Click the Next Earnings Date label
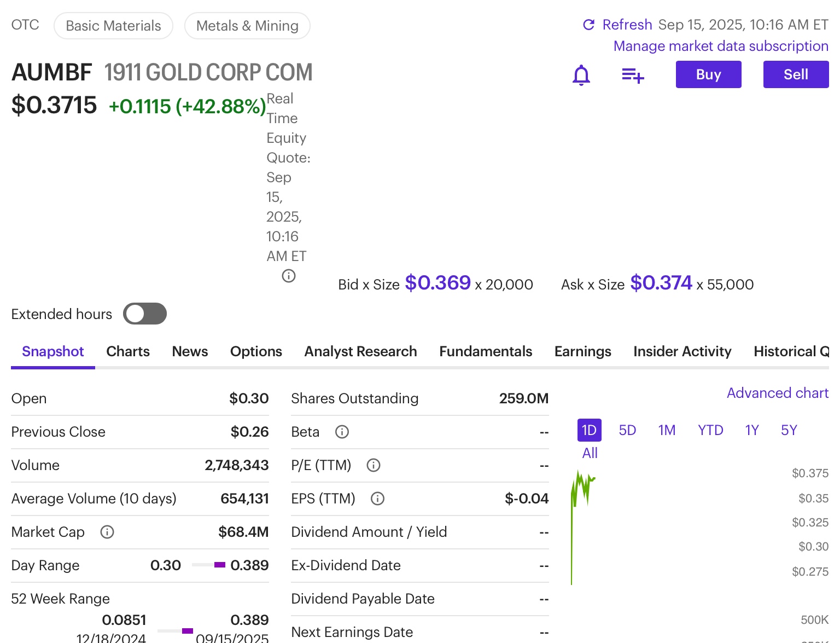Image resolution: width=840 pixels, height=643 pixels. tap(352, 632)
